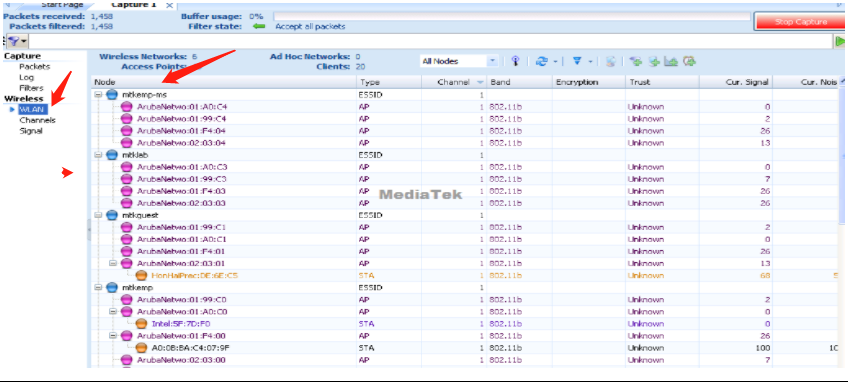The width and height of the screenshot is (848, 382).
Task: Open the refresh icon's dropdown arrow
Action: pos(555,61)
